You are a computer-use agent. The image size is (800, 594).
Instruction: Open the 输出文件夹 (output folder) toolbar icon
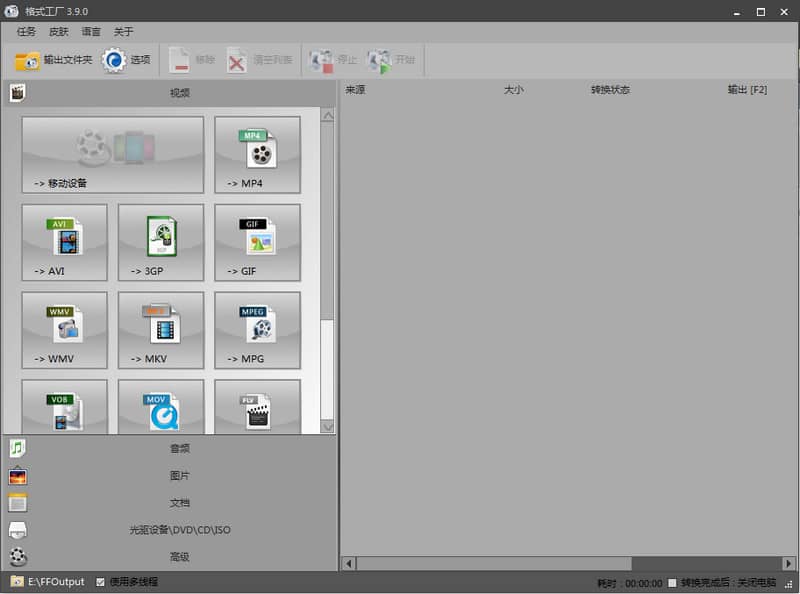pos(53,61)
